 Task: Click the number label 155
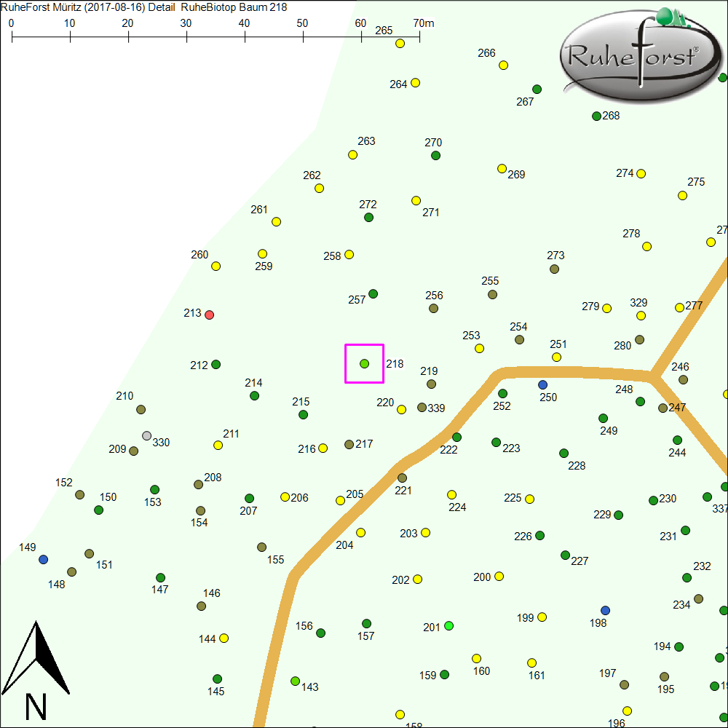(275, 560)
